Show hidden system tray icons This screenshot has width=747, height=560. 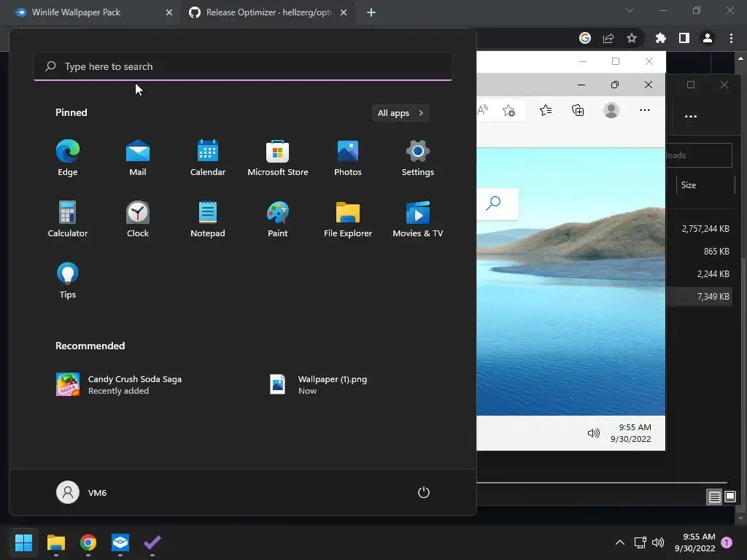coord(620,542)
